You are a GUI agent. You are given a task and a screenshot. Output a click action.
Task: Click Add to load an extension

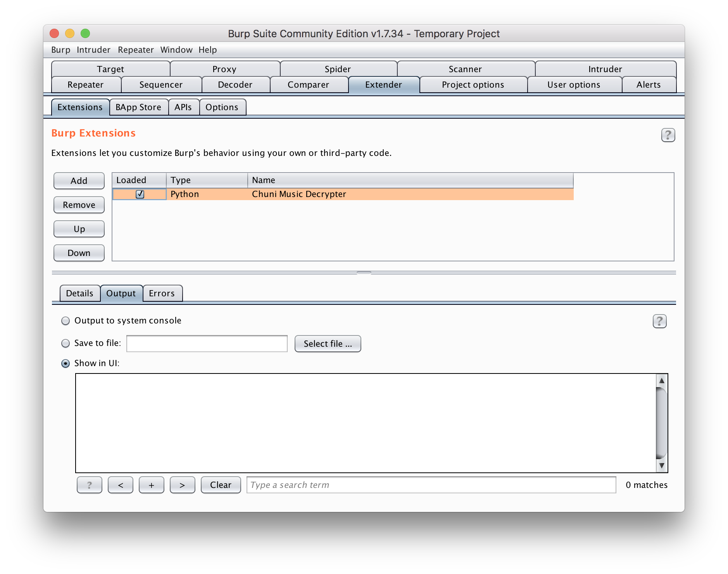[79, 181]
